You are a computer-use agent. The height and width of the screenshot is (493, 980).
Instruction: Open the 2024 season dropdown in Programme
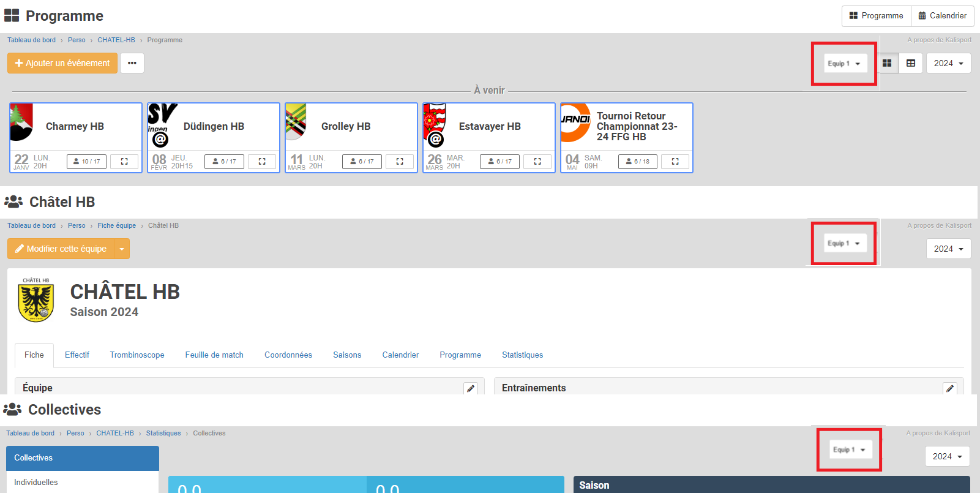click(x=948, y=63)
